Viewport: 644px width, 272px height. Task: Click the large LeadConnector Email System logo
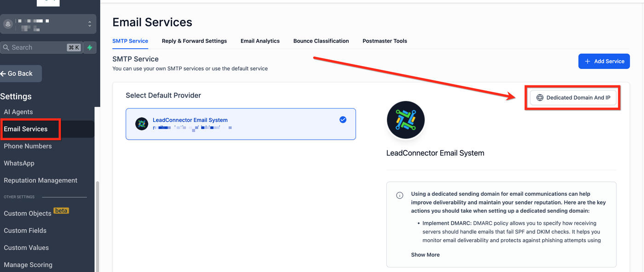(x=405, y=120)
